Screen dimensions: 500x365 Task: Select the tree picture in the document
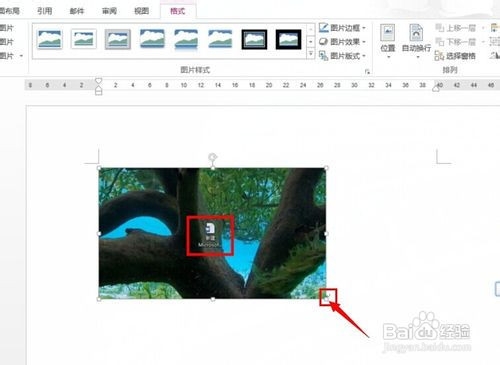pos(212,233)
